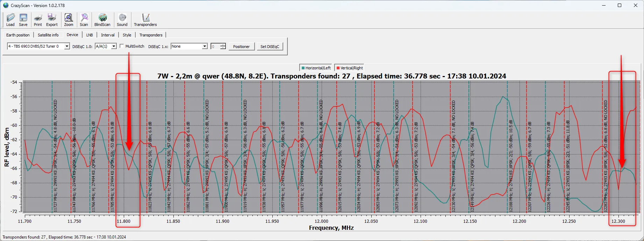Screen dimensions: 644x241
Task: Activate the Zoom tool
Action: tap(69, 20)
